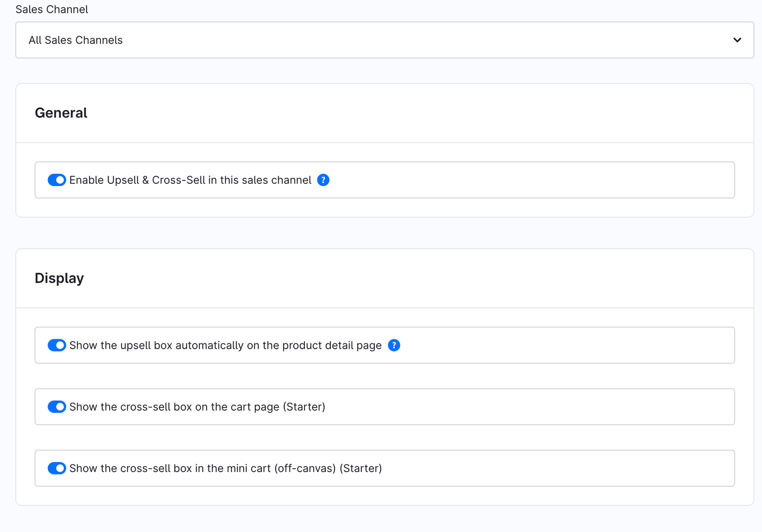This screenshot has width=762, height=532.
Task: Click the Display section heading
Action: [59, 278]
